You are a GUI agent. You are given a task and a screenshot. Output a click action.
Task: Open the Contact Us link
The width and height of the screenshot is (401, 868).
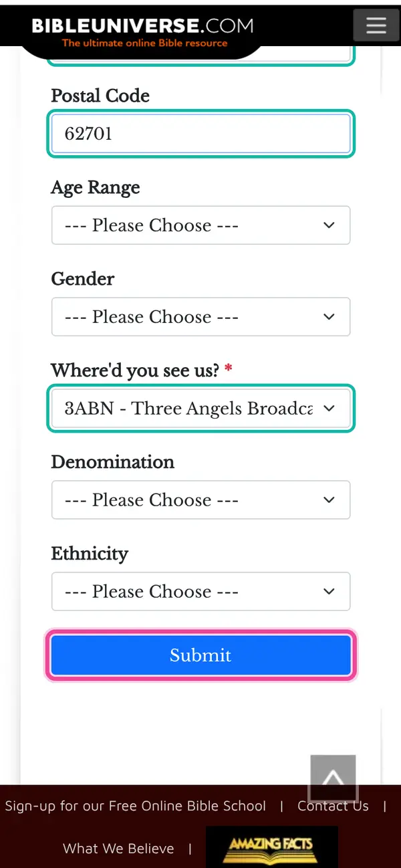pyautogui.click(x=333, y=806)
